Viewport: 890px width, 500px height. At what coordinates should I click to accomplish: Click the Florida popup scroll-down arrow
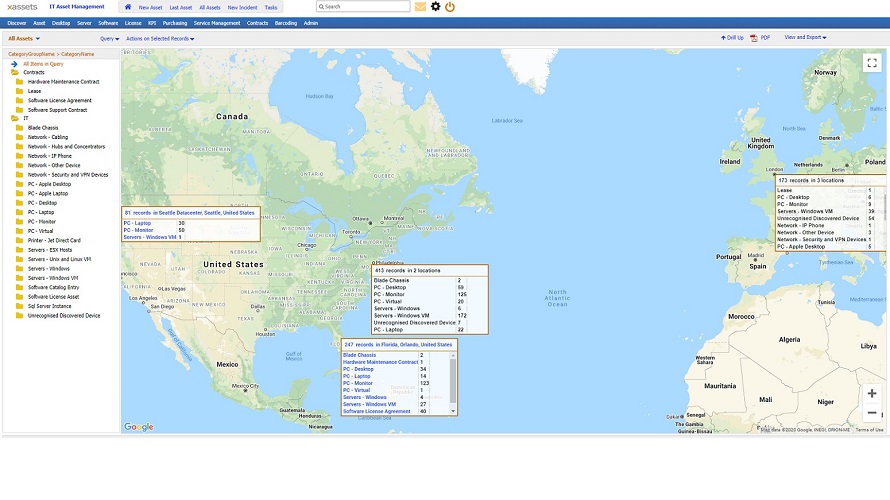pyautogui.click(x=453, y=411)
